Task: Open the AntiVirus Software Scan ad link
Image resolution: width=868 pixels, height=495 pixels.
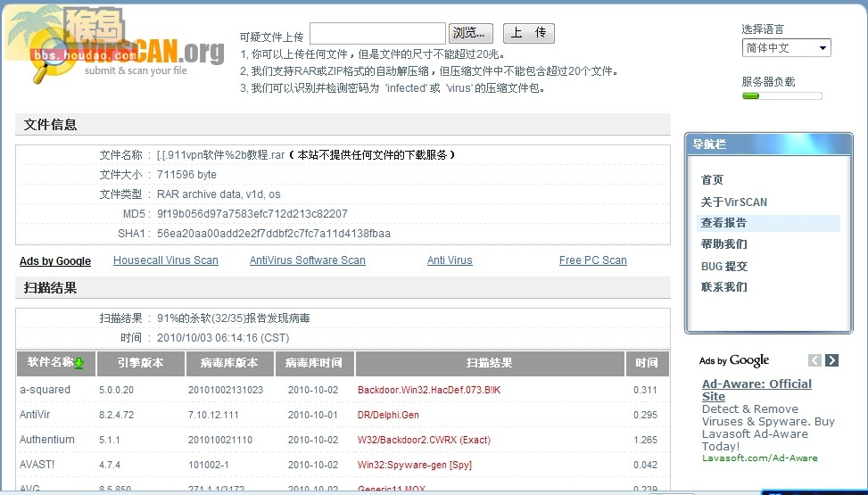Action: point(307,260)
